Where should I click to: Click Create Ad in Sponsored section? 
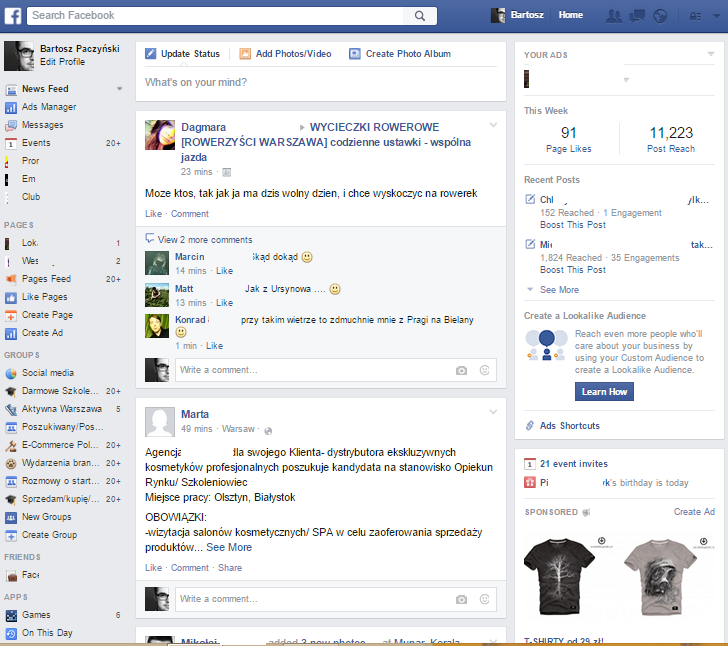point(694,512)
